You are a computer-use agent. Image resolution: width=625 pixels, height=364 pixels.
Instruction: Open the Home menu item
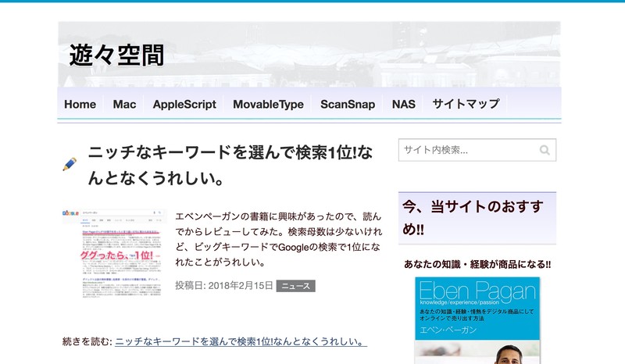click(x=80, y=104)
